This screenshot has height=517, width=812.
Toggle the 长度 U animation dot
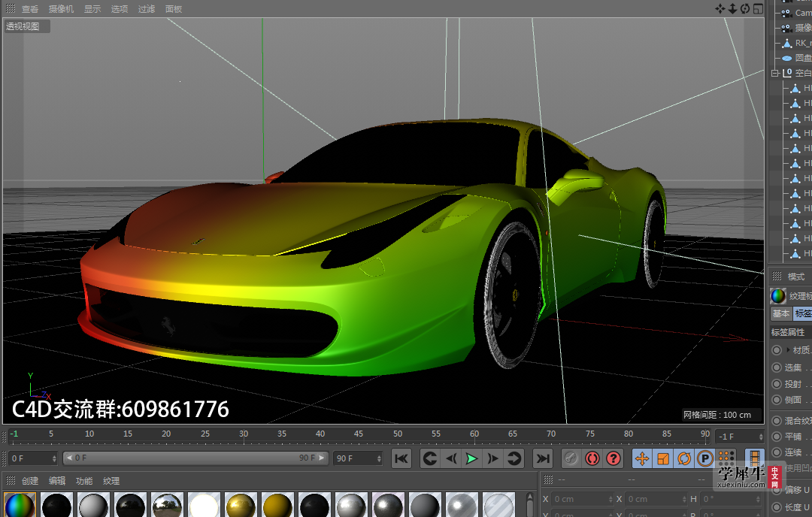(776, 508)
